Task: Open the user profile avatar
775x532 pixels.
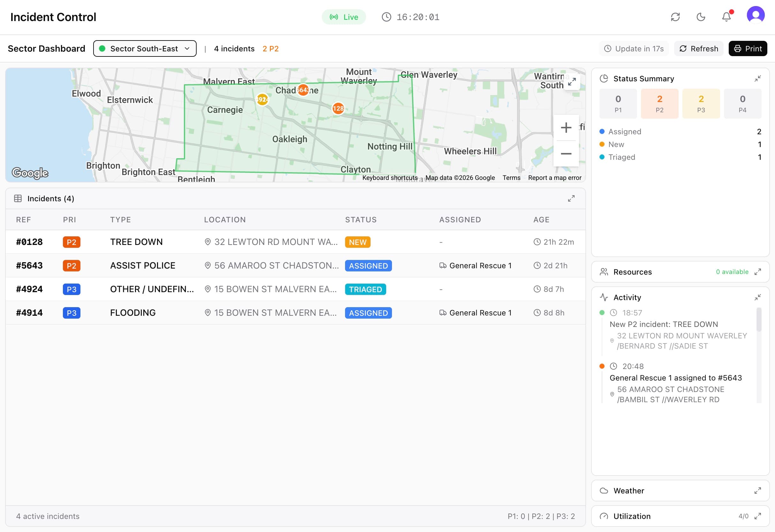Action: point(756,15)
